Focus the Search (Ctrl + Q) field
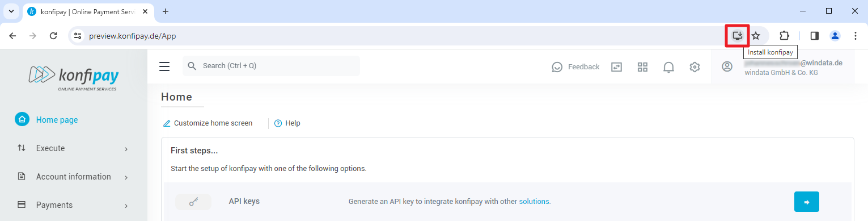Viewport: 868px width, 221px height. point(271,66)
